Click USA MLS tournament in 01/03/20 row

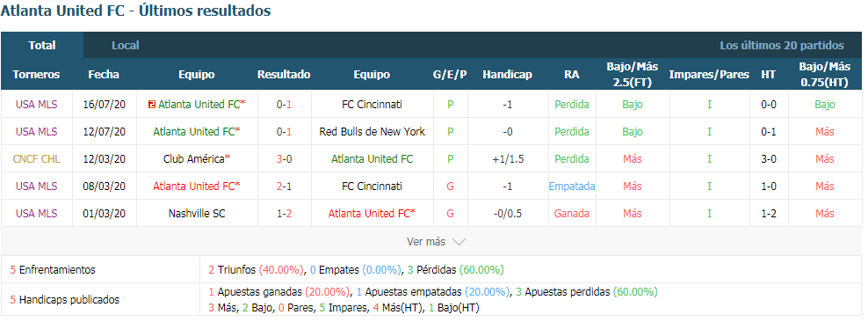tap(37, 214)
